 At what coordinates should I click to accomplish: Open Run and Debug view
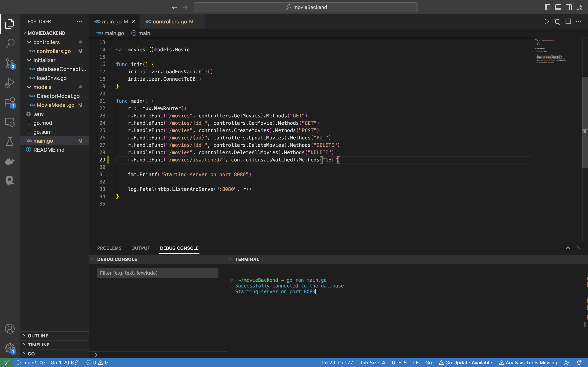point(10,83)
